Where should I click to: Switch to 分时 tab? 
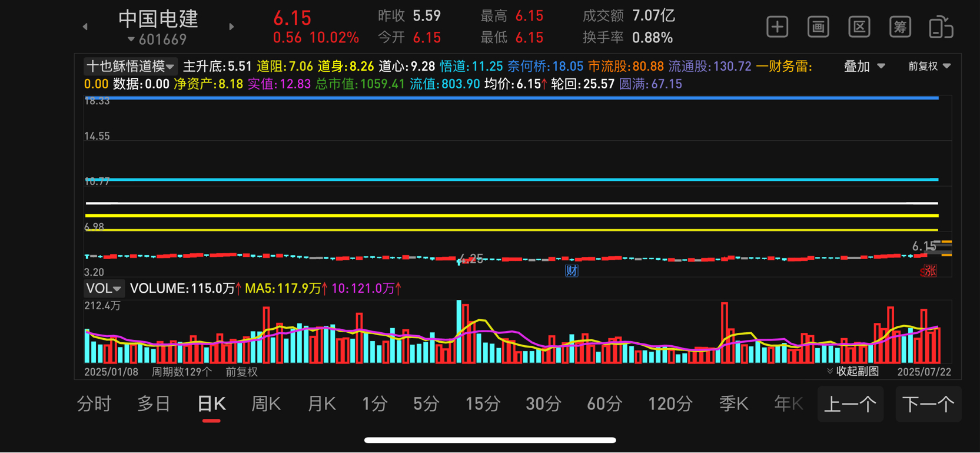pos(94,404)
